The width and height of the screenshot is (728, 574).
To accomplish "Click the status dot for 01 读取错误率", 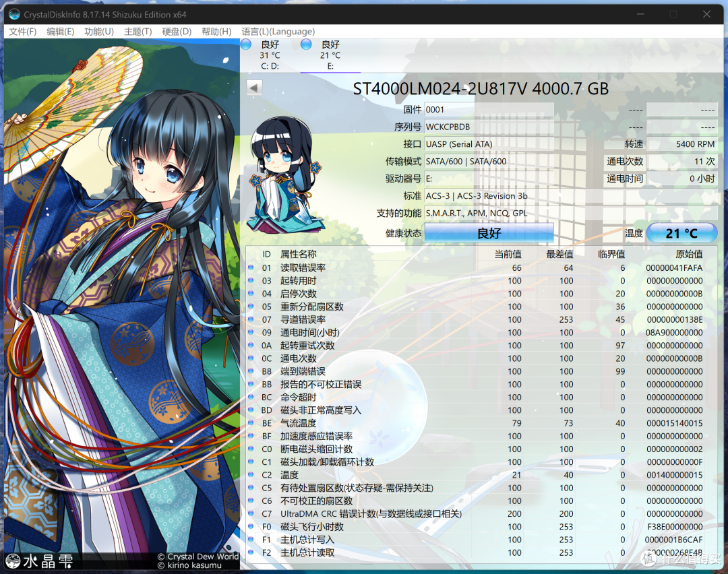I will pyautogui.click(x=251, y=267).
